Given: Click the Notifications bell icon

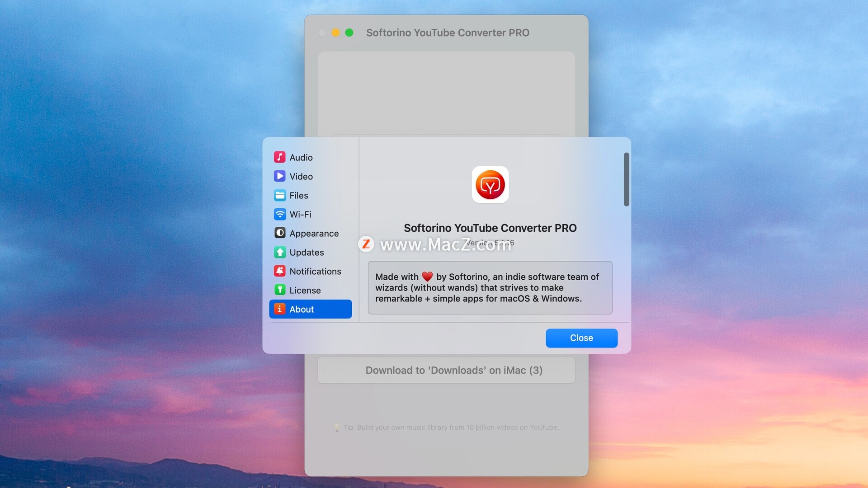Looking at the screenshot, I should click(x=279, y=271).
